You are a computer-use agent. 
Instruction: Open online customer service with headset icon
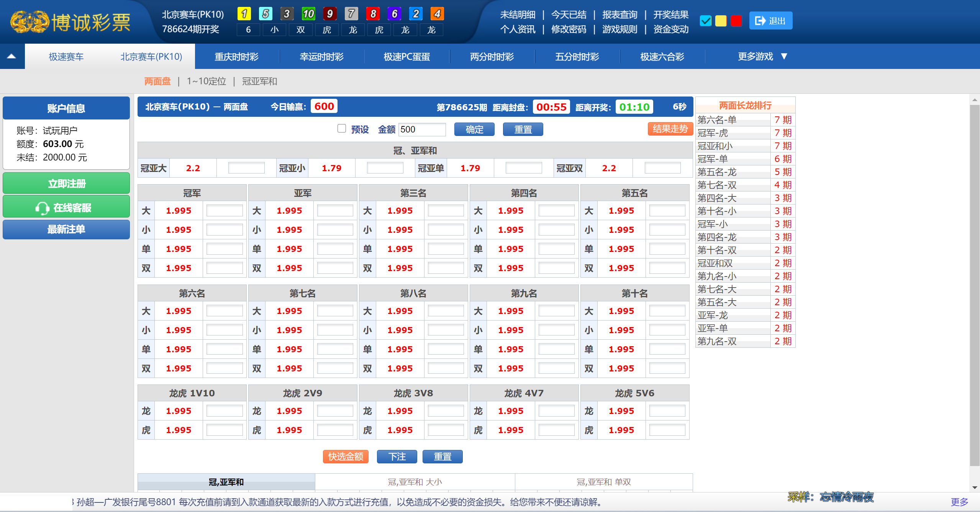66,207
